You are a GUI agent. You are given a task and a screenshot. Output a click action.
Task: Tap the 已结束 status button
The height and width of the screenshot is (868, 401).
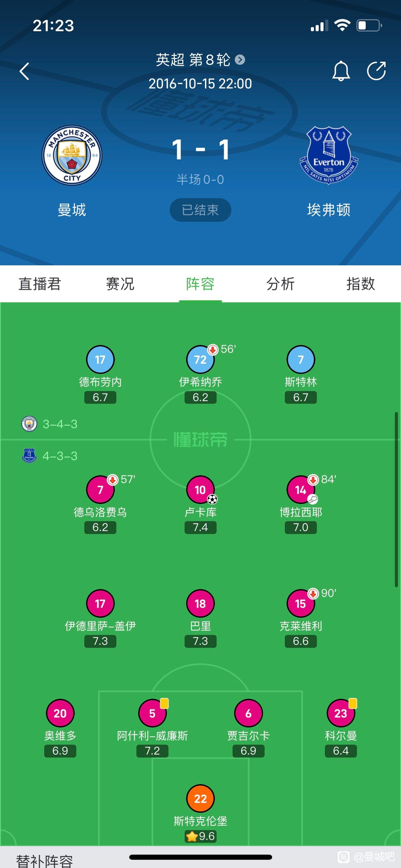(x=200, y=210)
